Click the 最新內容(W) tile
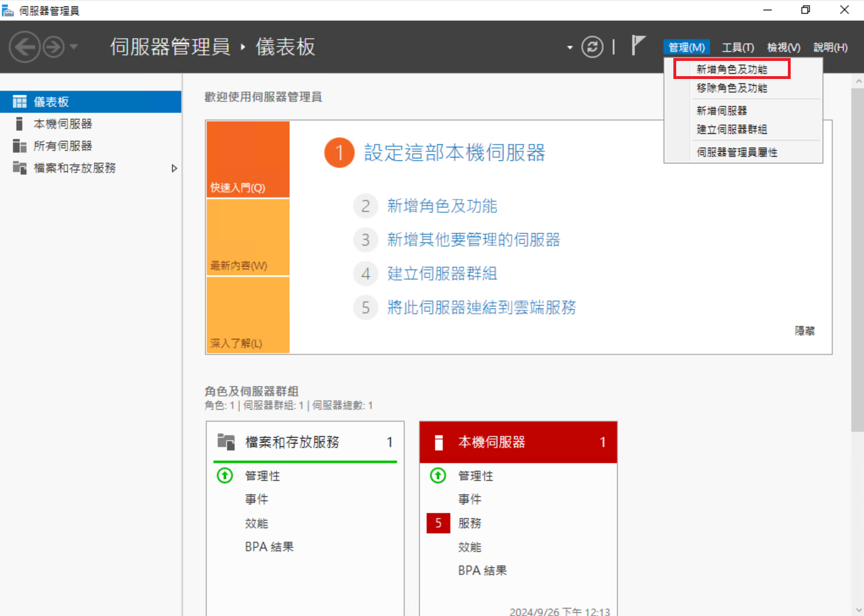This screenshot has height=616, width=864. [x=248, y=237]
